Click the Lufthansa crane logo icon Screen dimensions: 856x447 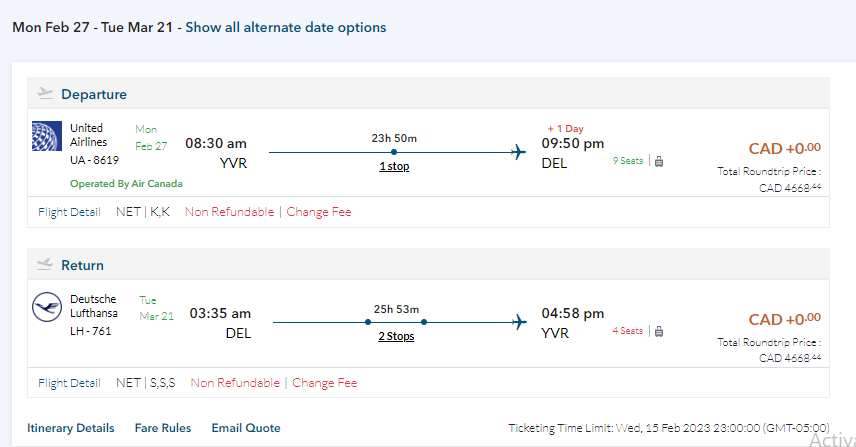pyautogui.click(x=47, y=307)
